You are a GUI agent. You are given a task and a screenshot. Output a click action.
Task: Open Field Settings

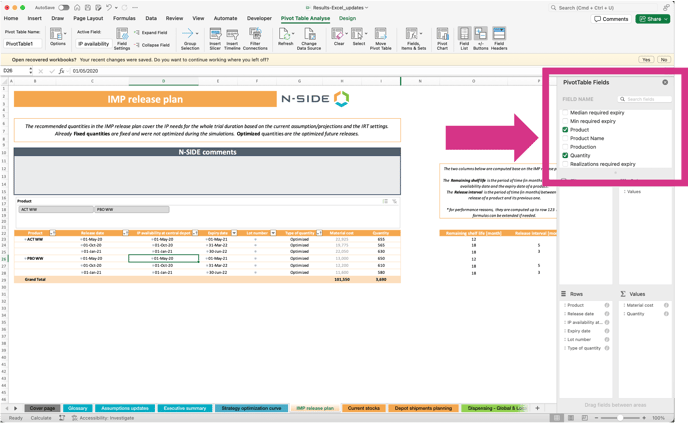(122, 39)
